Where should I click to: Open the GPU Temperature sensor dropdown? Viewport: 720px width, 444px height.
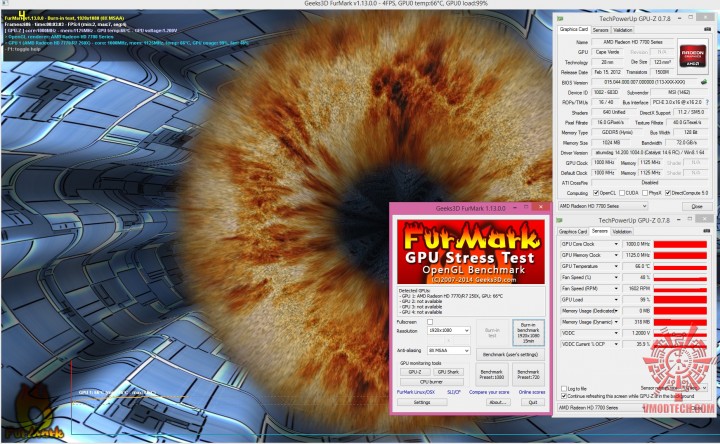click(616, 266)
